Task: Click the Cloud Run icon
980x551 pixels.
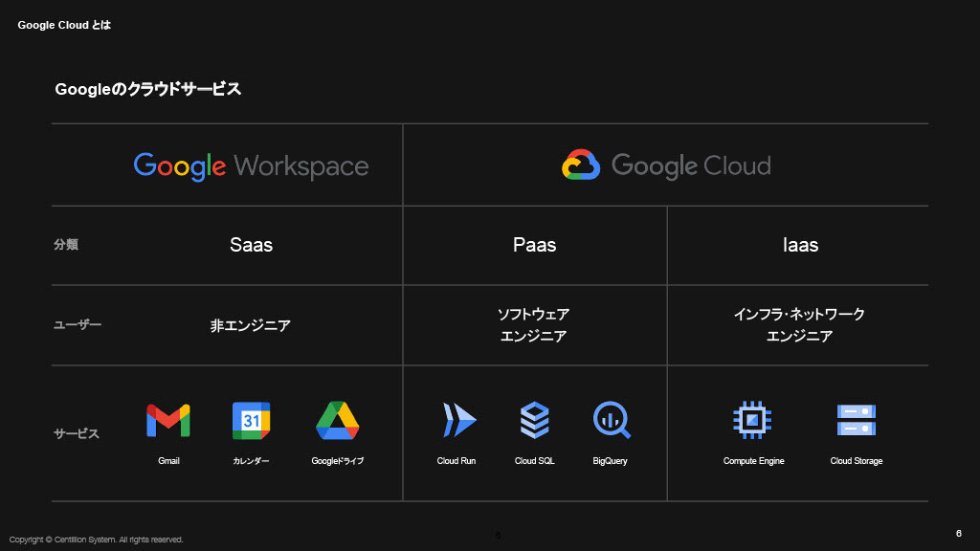Action: [458, 420]
